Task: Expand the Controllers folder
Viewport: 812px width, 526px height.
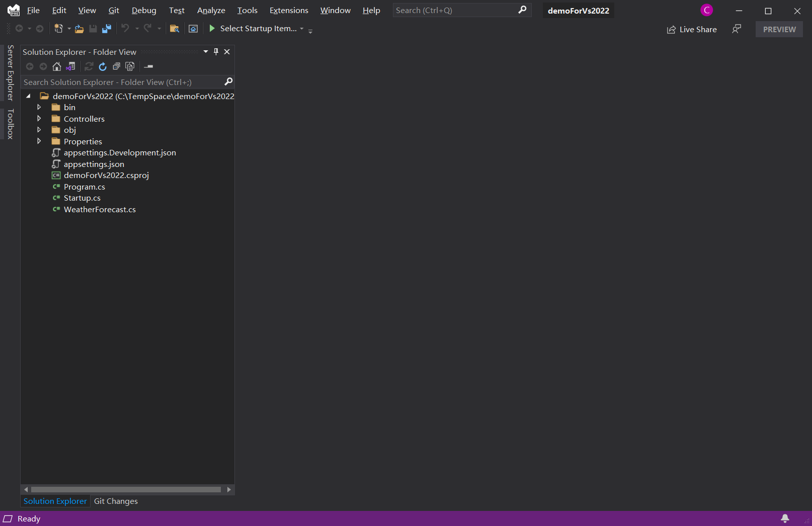Action: click(x=39, y=119)
